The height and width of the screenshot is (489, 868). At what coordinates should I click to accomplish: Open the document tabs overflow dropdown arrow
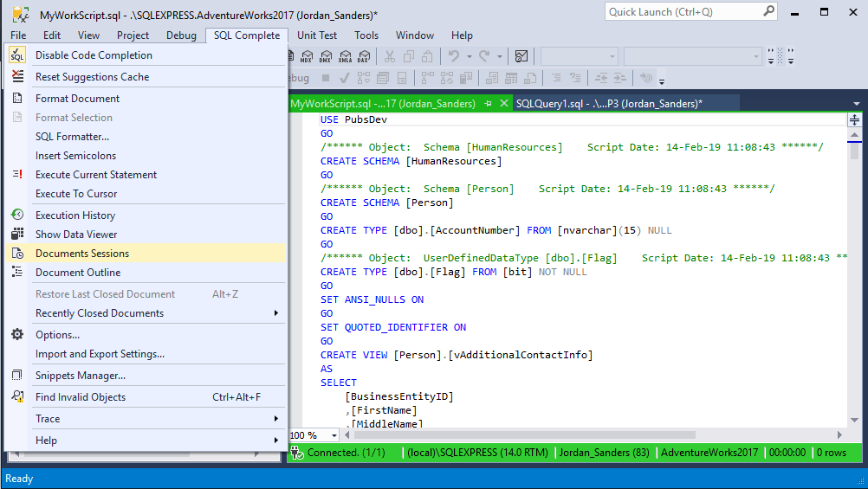(x=857, y=104)
